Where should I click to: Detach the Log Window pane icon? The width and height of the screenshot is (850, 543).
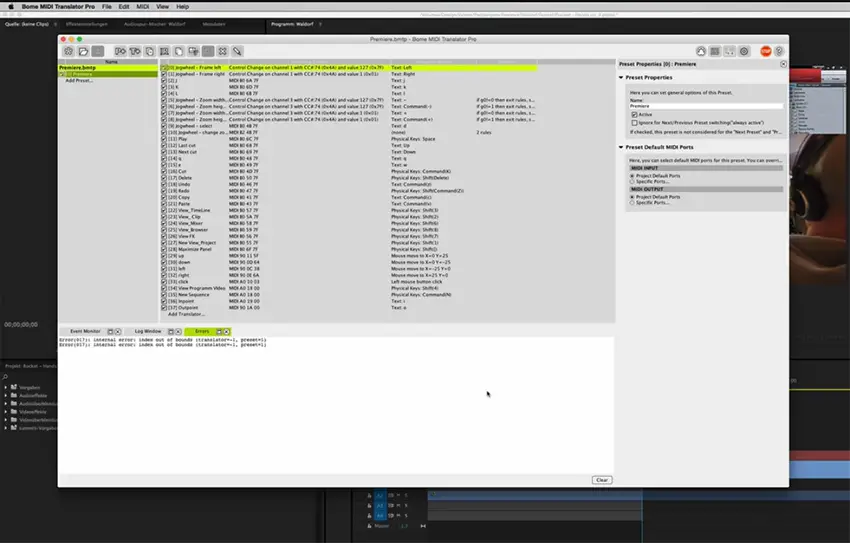171,331
